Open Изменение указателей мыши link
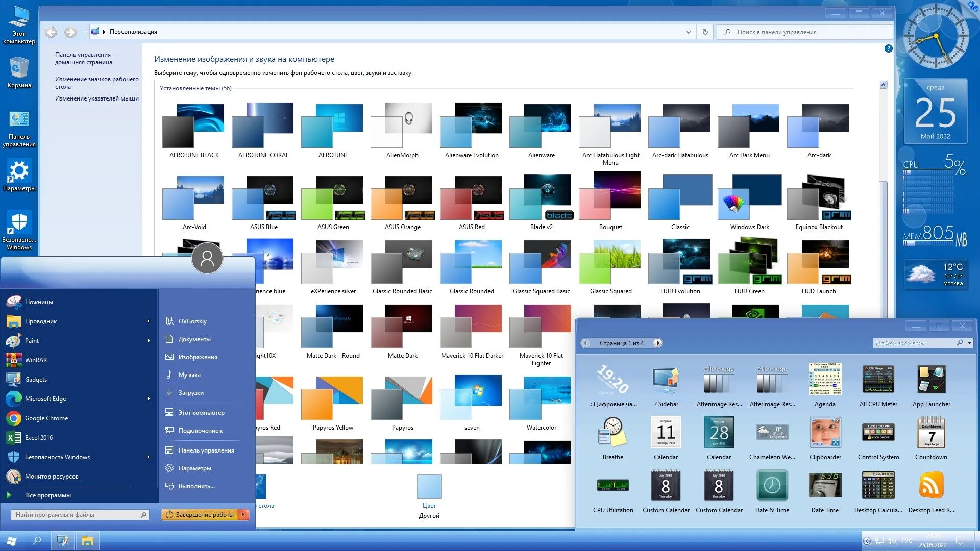980x551 pixels. (x=96, y=98)
